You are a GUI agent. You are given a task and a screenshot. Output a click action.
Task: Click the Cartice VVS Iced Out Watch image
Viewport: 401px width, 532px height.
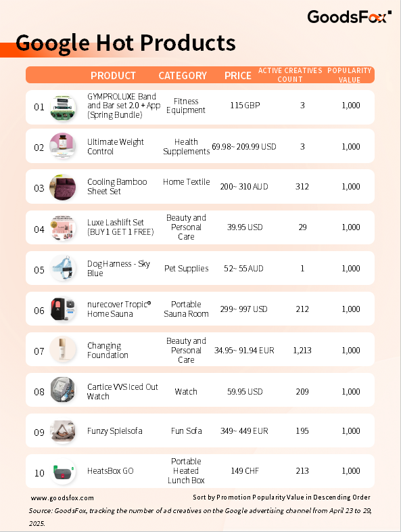pos(63,390)
